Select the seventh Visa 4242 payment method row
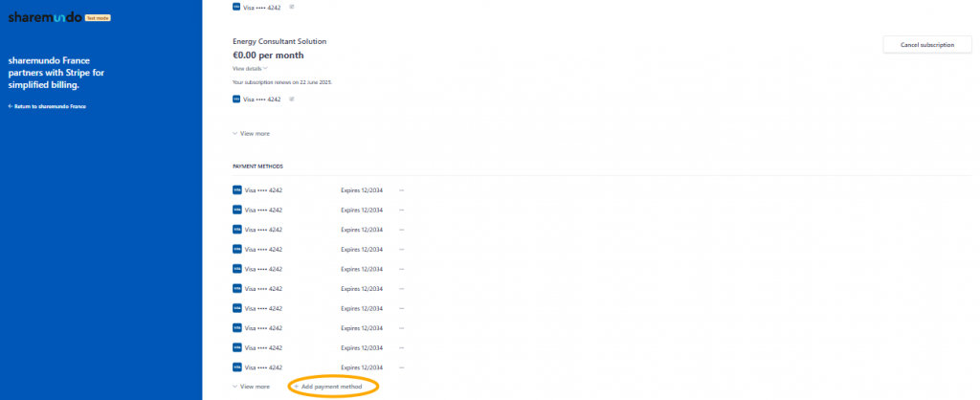 (263, 308)
